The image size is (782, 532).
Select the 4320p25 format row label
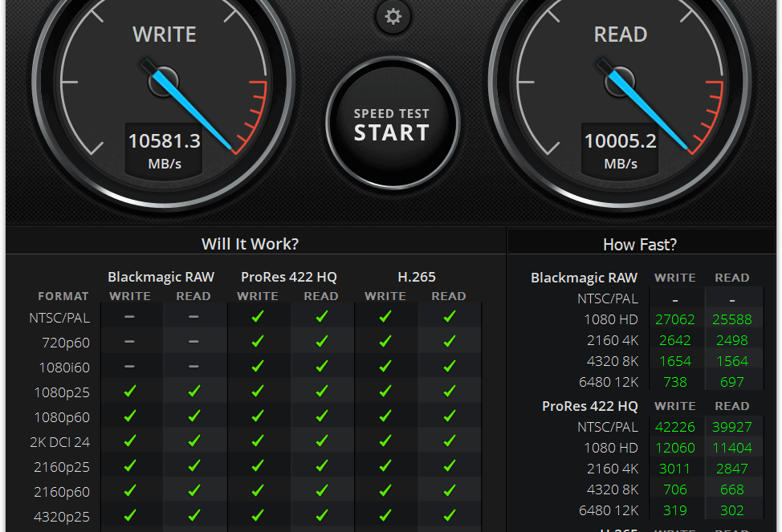tap(62, 517)
